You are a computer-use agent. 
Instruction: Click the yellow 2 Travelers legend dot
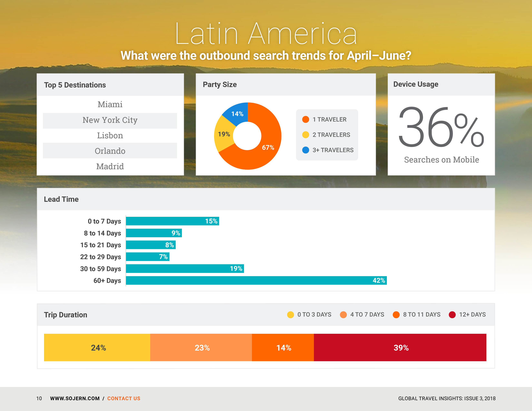click(305, 135)
